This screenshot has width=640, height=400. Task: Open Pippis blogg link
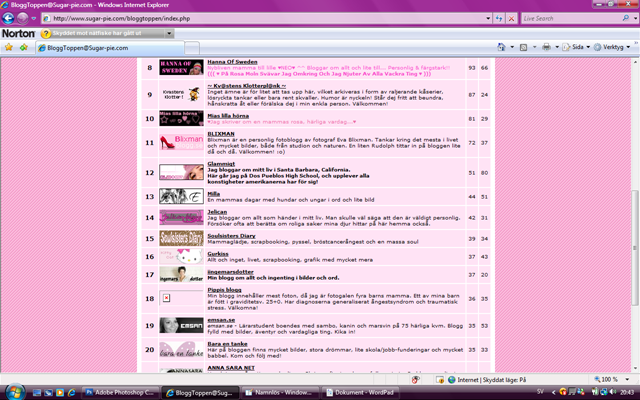click(224, 290)
